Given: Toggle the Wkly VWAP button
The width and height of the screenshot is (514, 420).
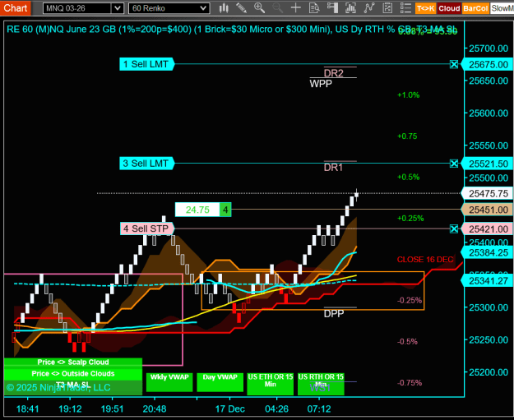Looking at the screenshot, I should click(x=169, y=382).
